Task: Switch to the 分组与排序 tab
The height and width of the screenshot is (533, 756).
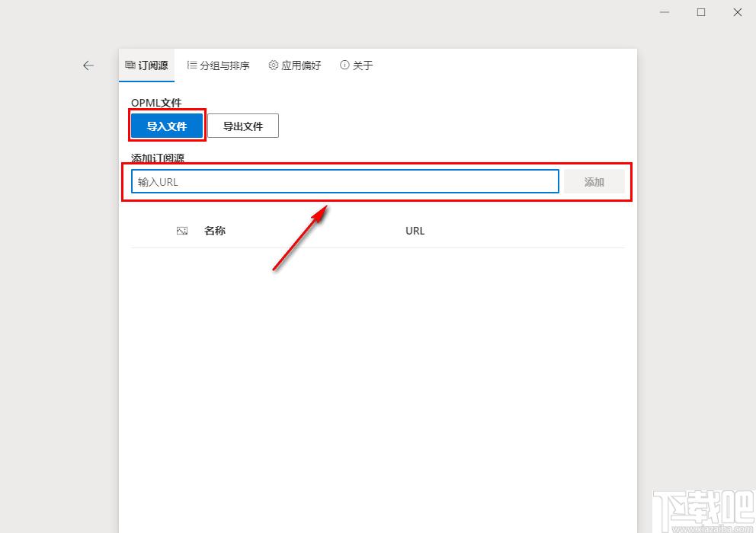Action: pyautogui.click(x=219, y=65)
